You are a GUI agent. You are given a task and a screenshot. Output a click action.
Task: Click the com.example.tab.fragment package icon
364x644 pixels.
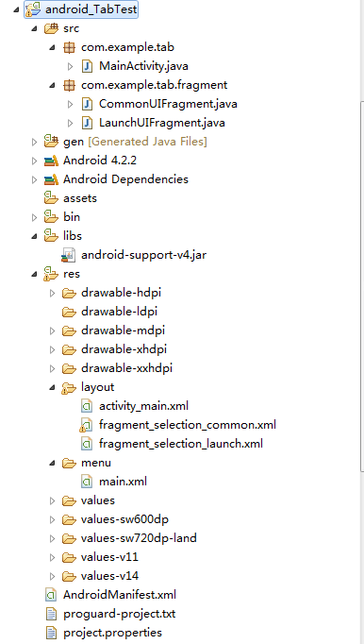[x=70, y=85]
